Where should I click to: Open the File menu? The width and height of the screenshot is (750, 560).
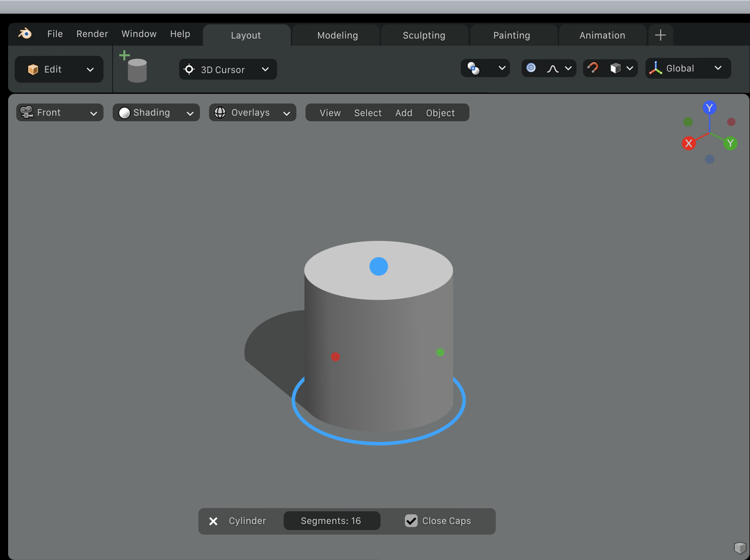[x=55, y=34]
